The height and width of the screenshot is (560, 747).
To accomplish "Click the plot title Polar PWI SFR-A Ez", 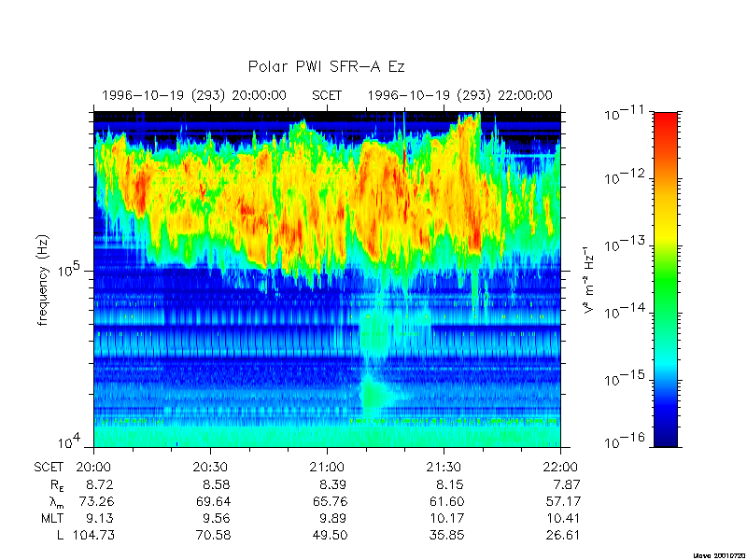I will pyautogui.click(x=326, y=67).
